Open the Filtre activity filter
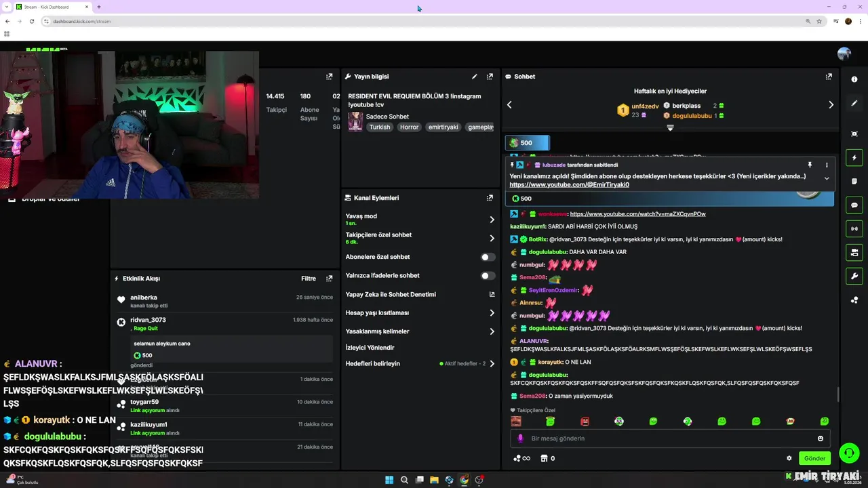The image size is (868, 488). (309, 279)
